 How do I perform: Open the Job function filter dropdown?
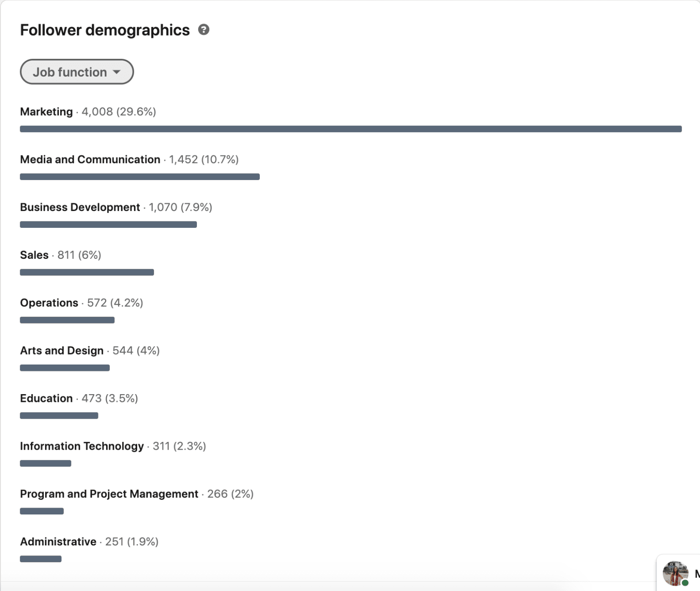click(x=77, y=72)
